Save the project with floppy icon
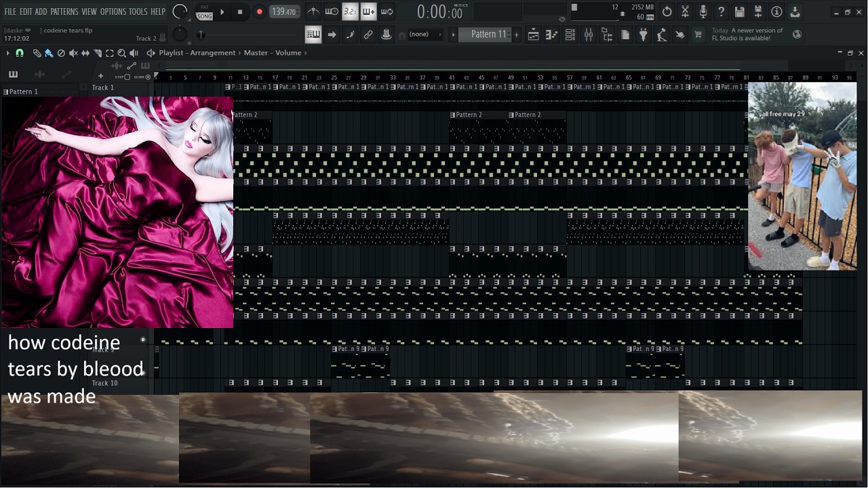Image resolution: width=868 pixels, height=488 pixels. (740, 12)
